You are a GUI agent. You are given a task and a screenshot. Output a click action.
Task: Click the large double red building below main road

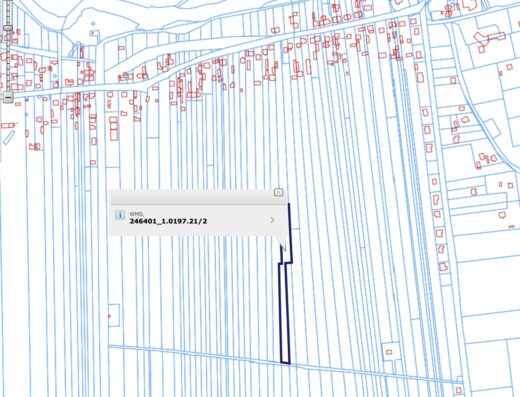[x=114, y=128]
